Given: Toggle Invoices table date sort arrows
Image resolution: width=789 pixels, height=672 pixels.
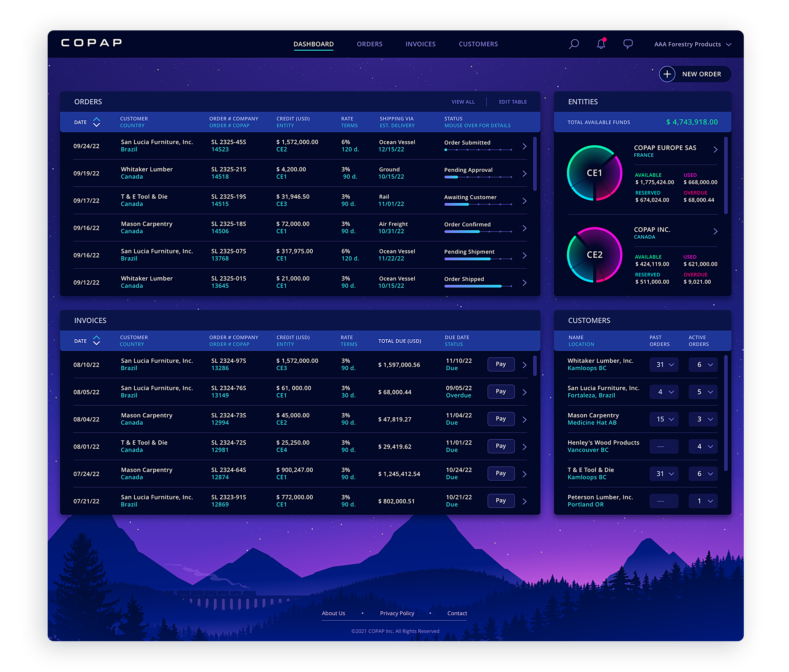Looking at the screenshot, I should pos(97,341).
